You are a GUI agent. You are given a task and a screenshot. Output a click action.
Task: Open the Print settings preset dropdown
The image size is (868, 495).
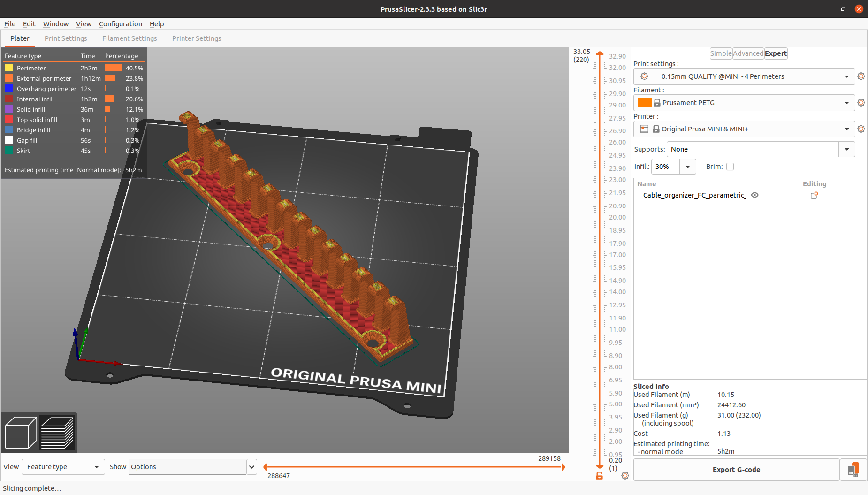[744, 76]
